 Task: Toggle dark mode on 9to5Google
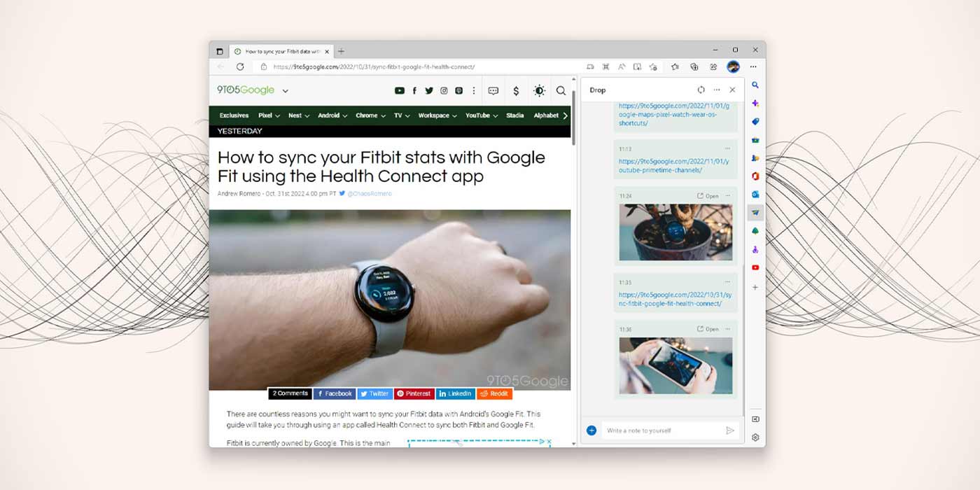539,91
